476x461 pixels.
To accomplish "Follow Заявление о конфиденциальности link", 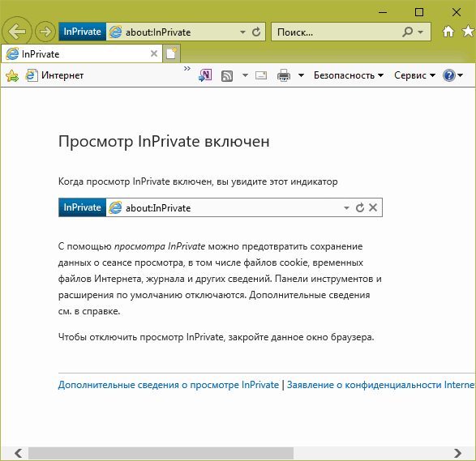I will (381, 385).
